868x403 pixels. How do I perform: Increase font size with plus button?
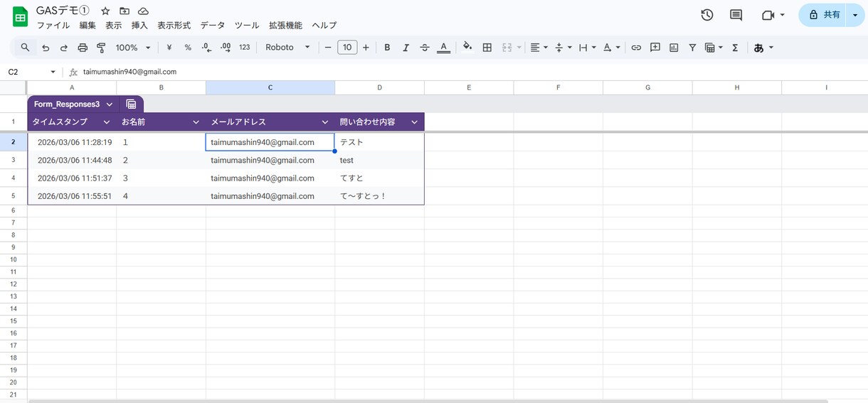click(x=366, y=48)
